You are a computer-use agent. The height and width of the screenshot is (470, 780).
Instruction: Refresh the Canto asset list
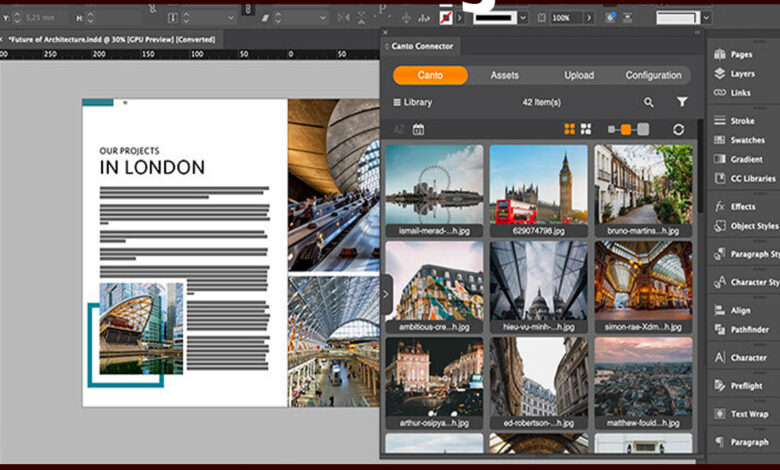click(679, 129)
